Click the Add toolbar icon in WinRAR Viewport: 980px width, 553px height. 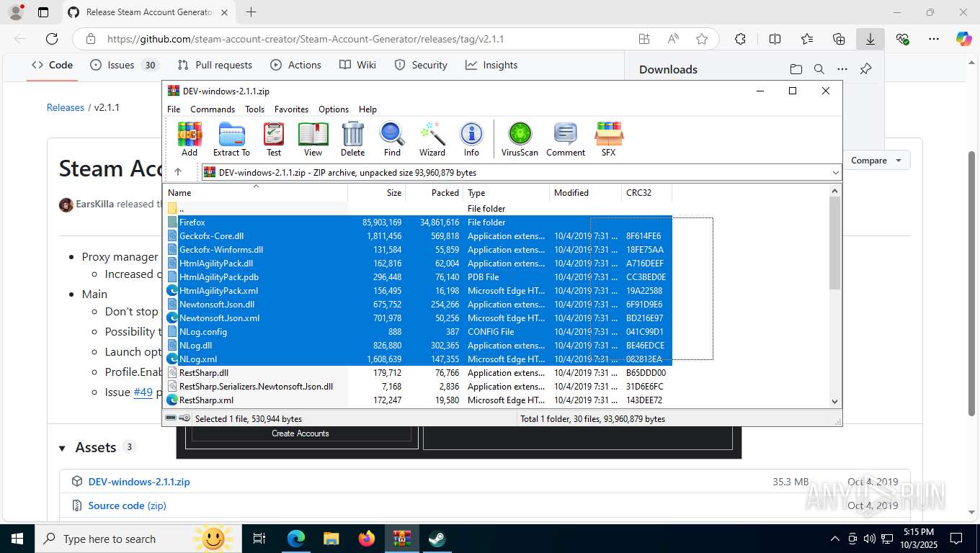190,139
